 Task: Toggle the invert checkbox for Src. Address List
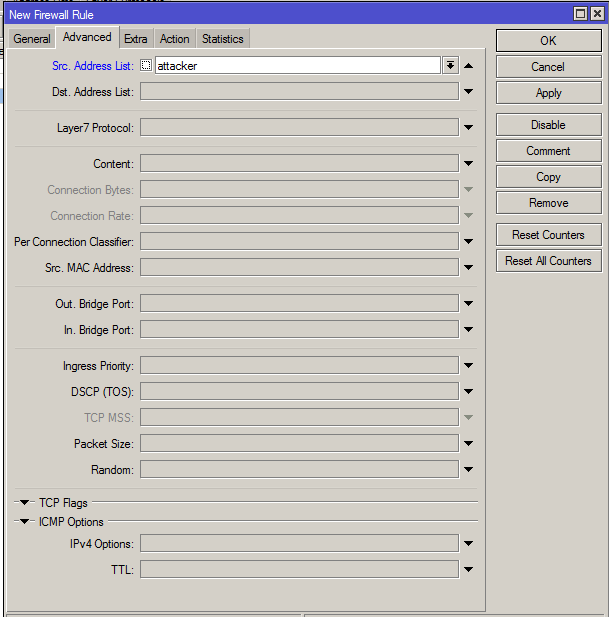point(146,65)
